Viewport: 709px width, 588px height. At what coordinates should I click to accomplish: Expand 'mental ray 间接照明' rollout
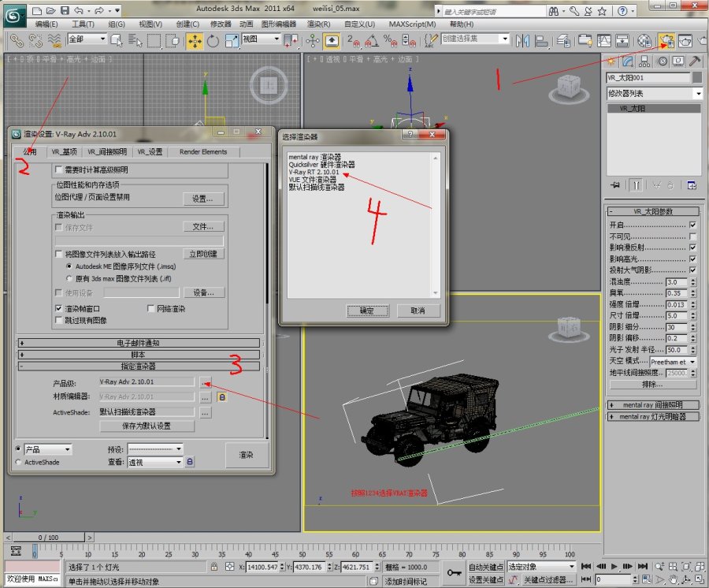click(x=653, y=405)
